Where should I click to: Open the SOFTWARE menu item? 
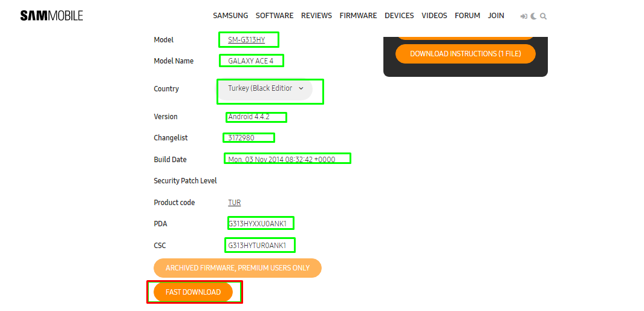tap(275, 16)
